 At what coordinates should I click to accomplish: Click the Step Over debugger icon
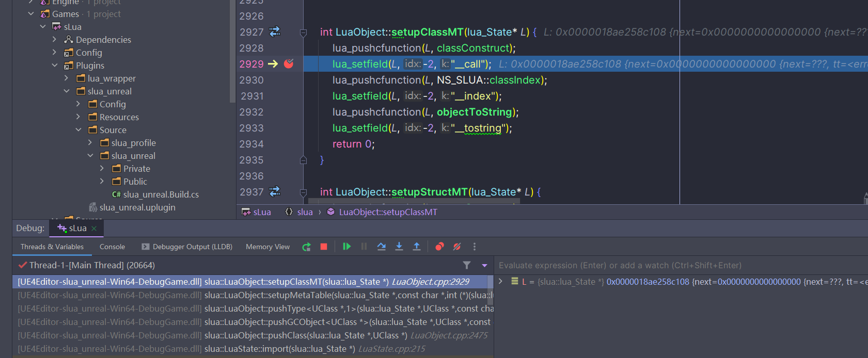(x=382, y=247)
